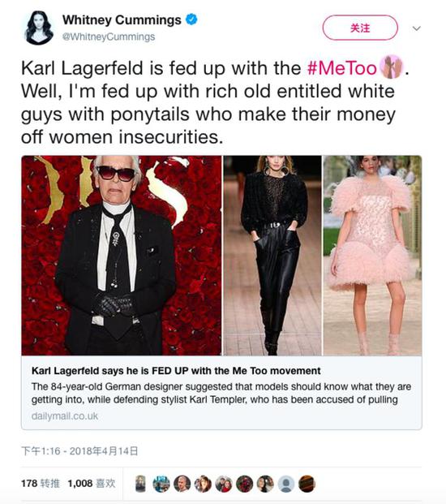Open Whitney Cummings profile avatar
The image size is (446, 504).
(39, 28)
